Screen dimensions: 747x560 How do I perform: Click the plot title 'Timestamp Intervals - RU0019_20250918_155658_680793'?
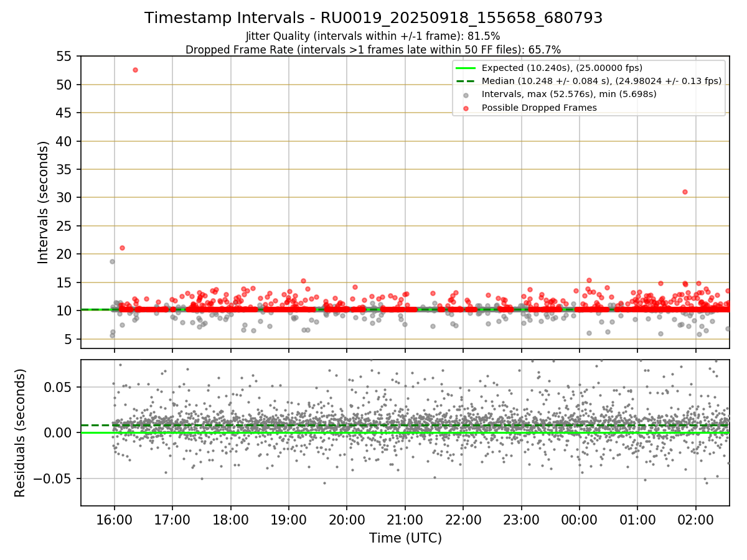point(374,18)
